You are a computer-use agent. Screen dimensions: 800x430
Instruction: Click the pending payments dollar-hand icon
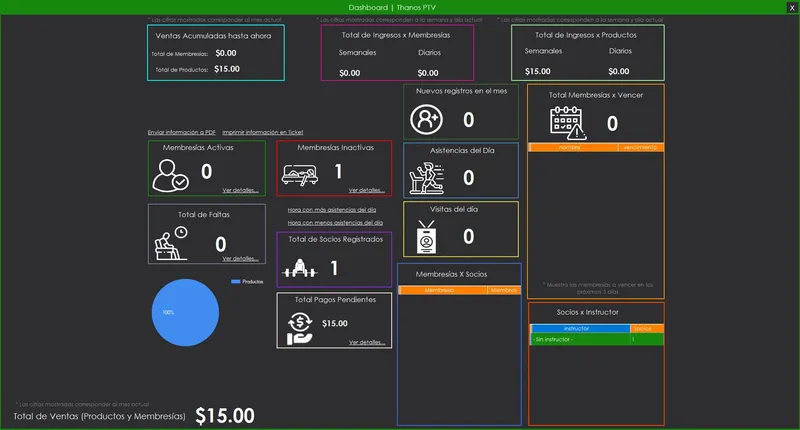point(299,329)
